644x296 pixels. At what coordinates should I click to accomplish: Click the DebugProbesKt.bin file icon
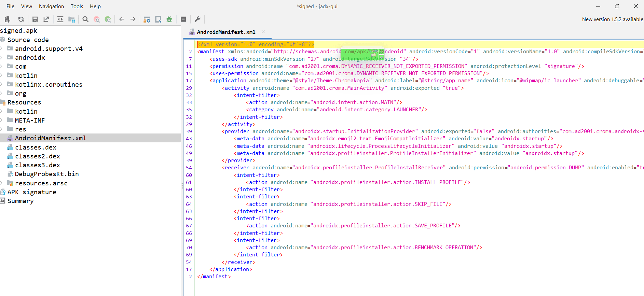tap(10, 174)
